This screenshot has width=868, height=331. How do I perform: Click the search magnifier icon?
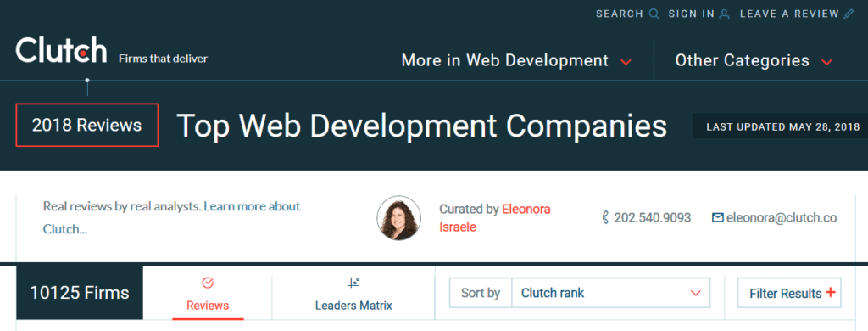(x=654, y=14)
